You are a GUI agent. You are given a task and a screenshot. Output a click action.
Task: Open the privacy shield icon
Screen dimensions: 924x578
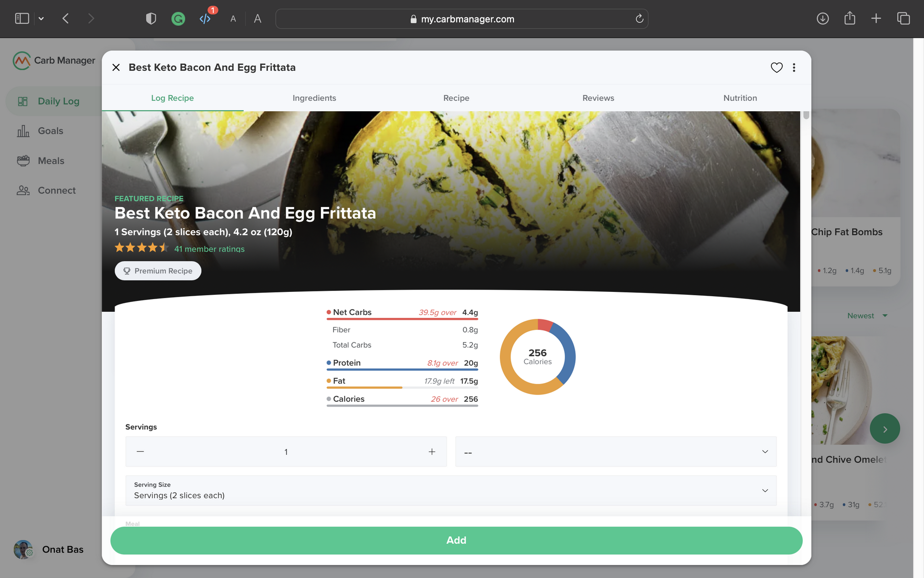(151, 19)
